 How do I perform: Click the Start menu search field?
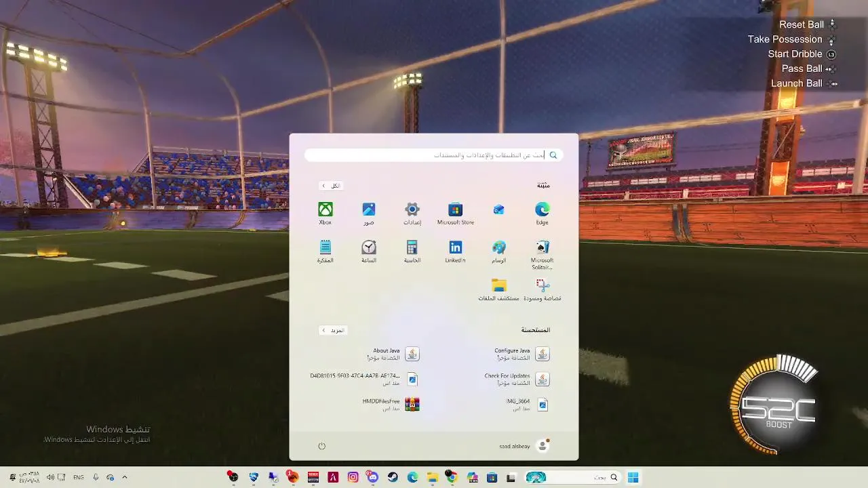[434, 155]
